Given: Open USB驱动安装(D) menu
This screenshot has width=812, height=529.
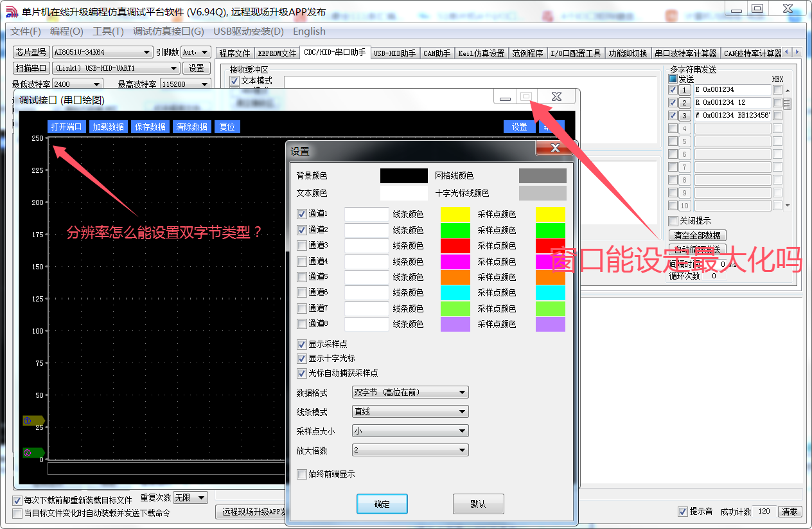Looking at the screenshot, I should pyautogui.click(x=249, y=31).
